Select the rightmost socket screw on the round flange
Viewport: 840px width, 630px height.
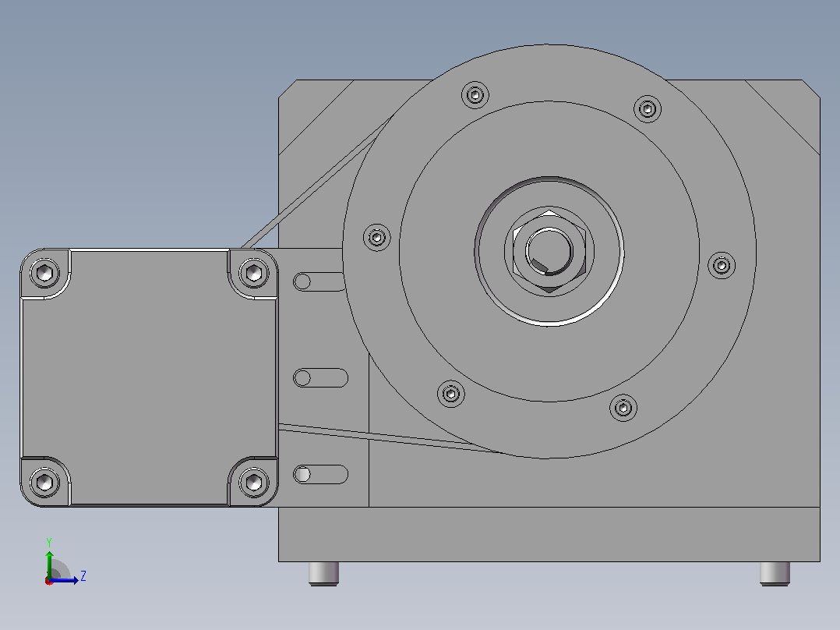click(x=722, y=265)
